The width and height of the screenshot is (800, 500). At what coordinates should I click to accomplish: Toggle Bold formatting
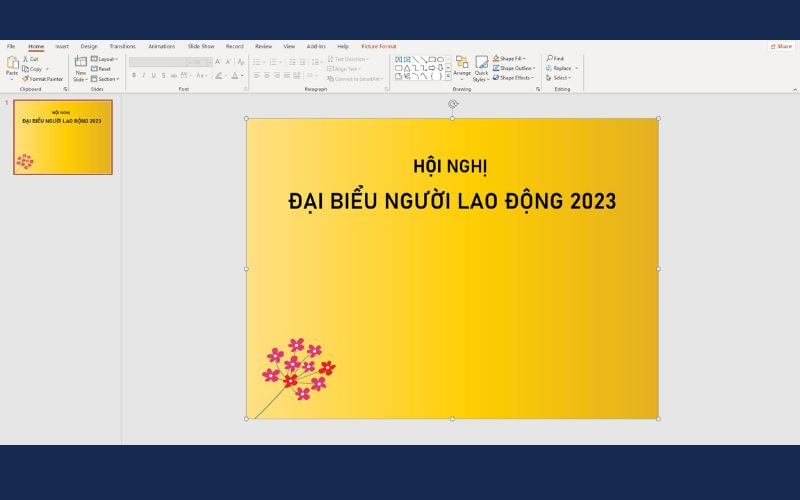coord(134,76)
